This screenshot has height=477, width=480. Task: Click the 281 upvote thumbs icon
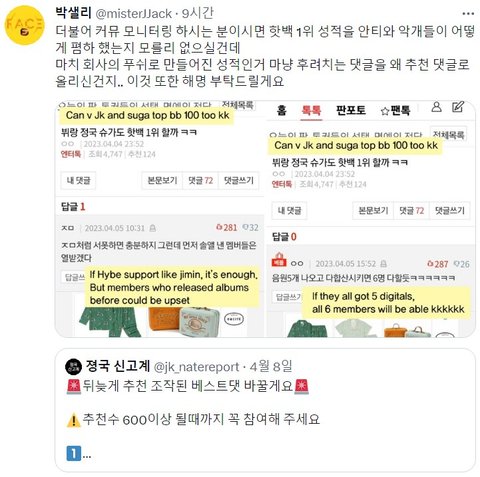[x=219, y=227]
